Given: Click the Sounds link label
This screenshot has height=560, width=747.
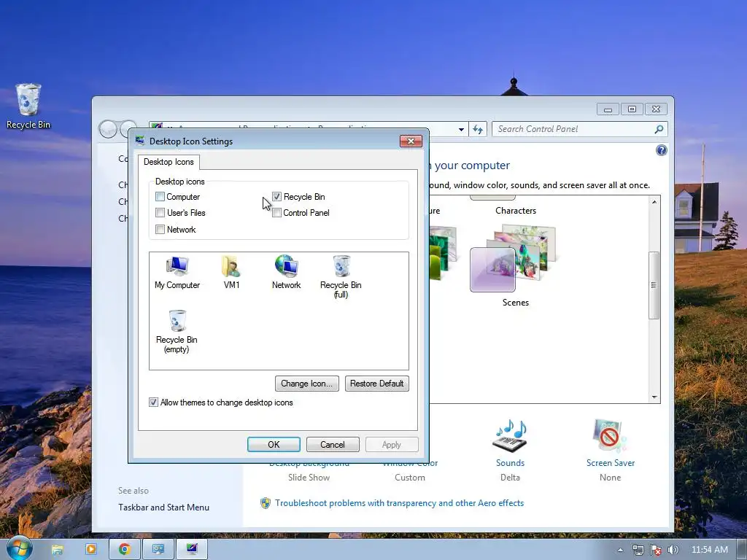Looking at the screenshot, I should (x=510, y=463).
